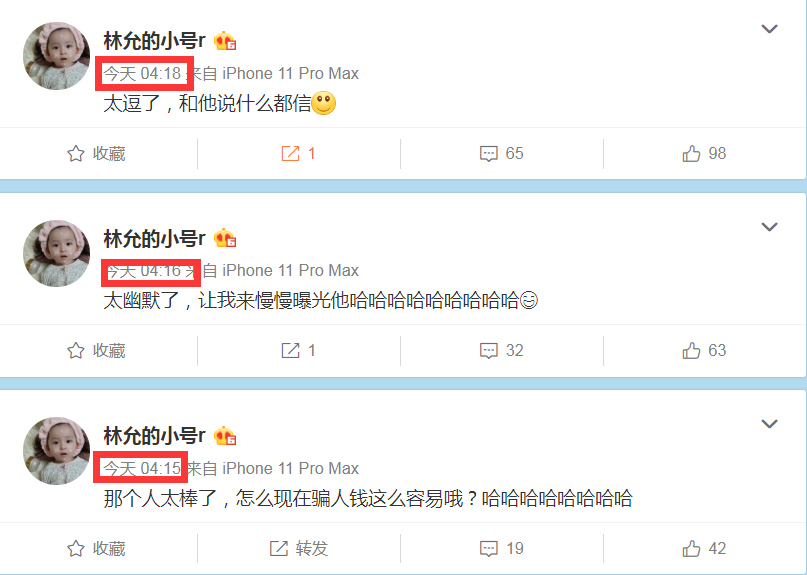This screenshot has width=807, height=575.
Task: Open the 65 comments on the first post
Action: pos(501,153)
